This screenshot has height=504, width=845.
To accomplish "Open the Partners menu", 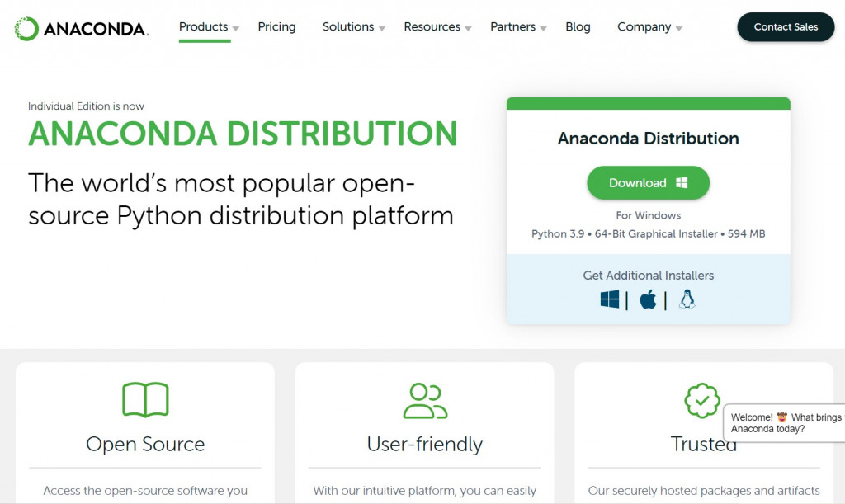I will (x=513, y=27).
